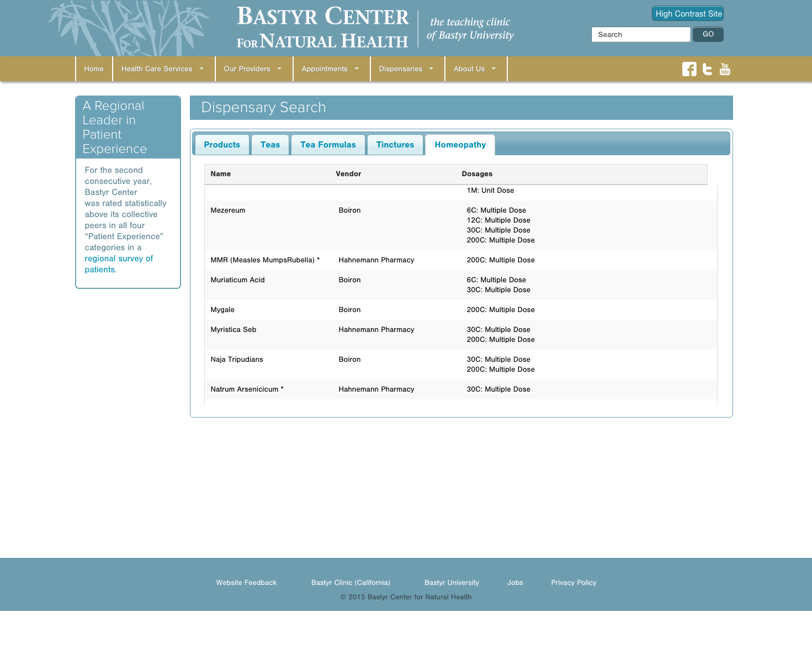Open the Bastyr University footer link
Screen dimensions: 812x649
tap(452, 583)
